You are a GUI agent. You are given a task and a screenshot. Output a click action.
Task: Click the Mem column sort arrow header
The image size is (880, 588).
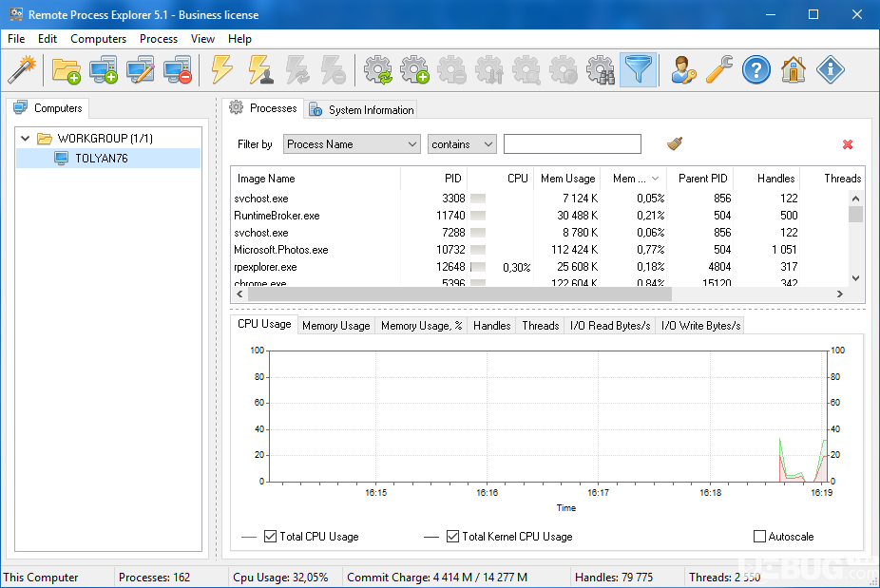pyautogui.click(x=633, y=179)
